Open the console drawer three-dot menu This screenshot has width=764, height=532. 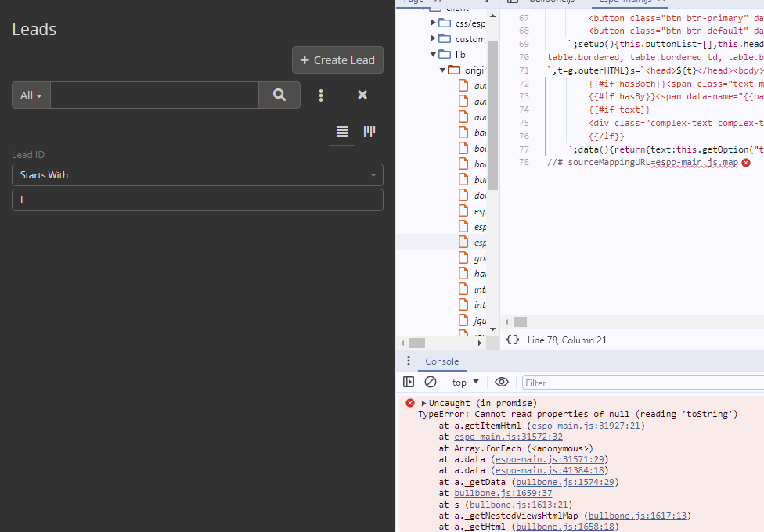click(408, 361)
